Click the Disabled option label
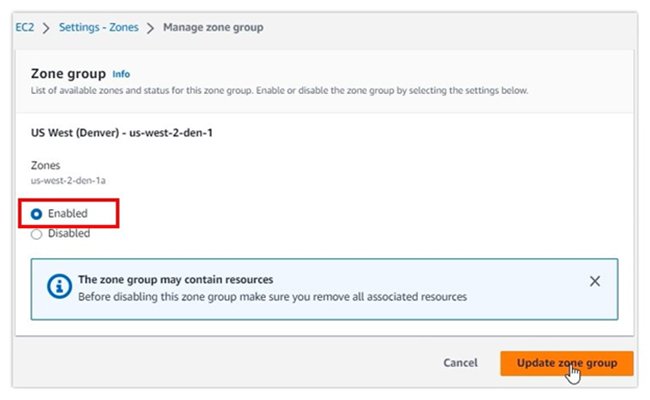This screenshot has width=650, height=400. (69, 234)
